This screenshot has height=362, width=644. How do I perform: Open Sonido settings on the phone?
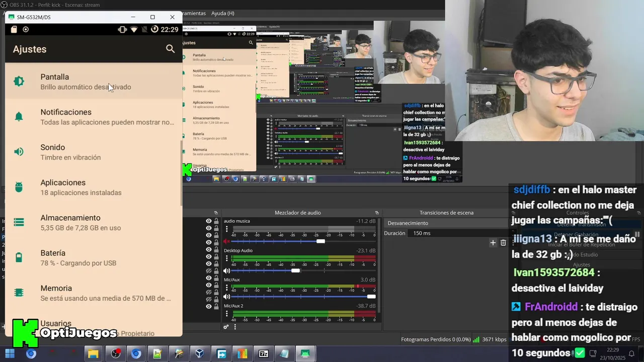coord(94,152)
